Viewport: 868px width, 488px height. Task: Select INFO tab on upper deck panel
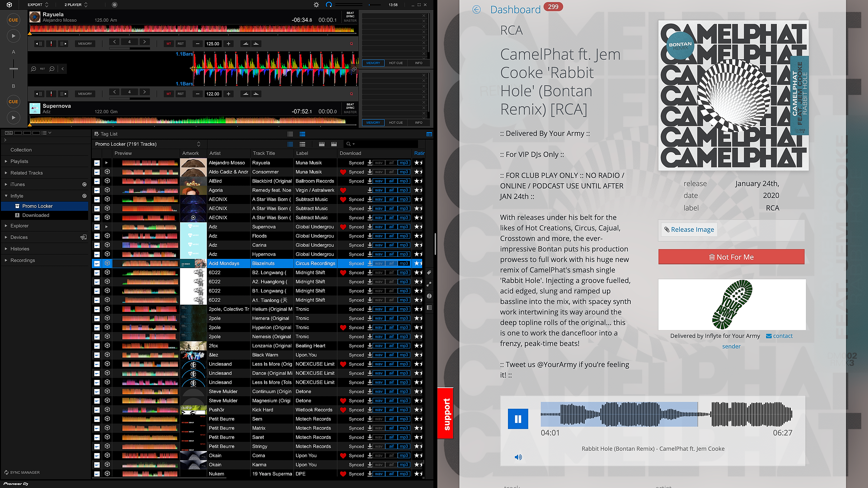tap(419, 63)
